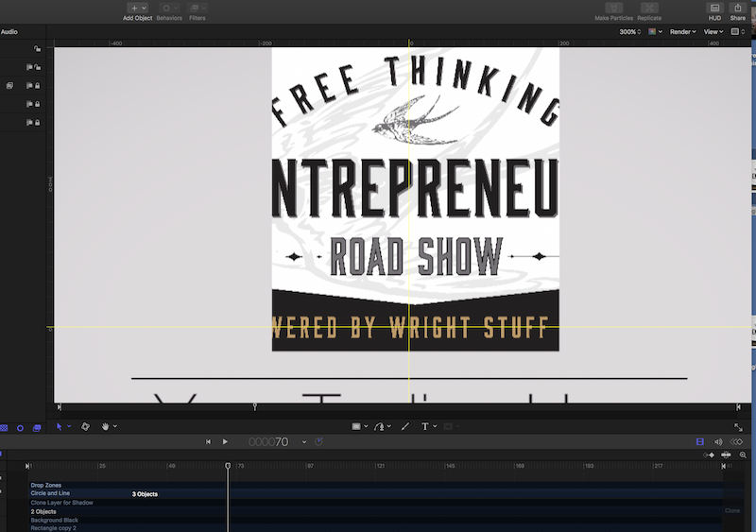Screen dimensions: 756x532
Task: Toggle the canvas full-screen player button
Action: tap(738, 427)
